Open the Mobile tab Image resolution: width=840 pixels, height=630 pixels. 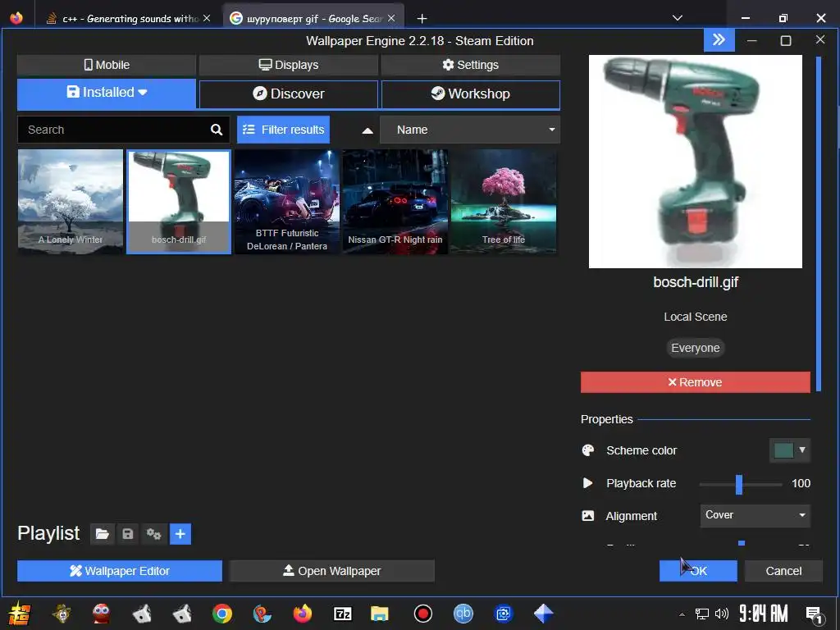pyautogui.click(x=107, y=65)
